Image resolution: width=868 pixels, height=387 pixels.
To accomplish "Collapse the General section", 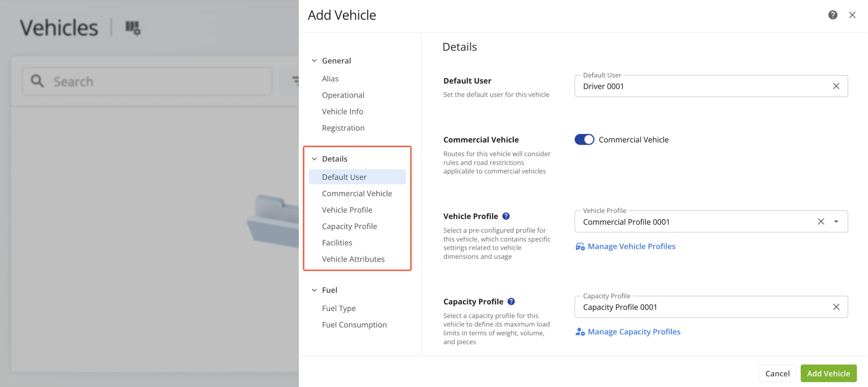I will 314,61.
